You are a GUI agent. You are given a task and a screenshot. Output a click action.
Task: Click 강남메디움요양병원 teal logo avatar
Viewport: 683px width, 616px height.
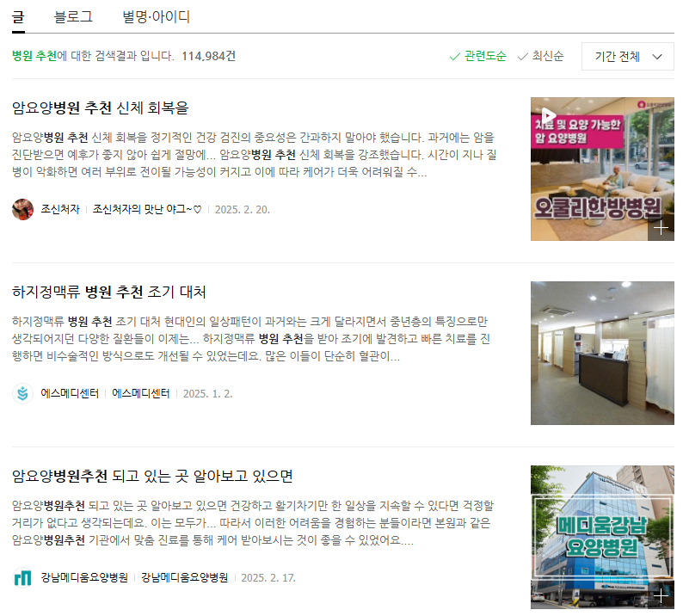(22, 578)
